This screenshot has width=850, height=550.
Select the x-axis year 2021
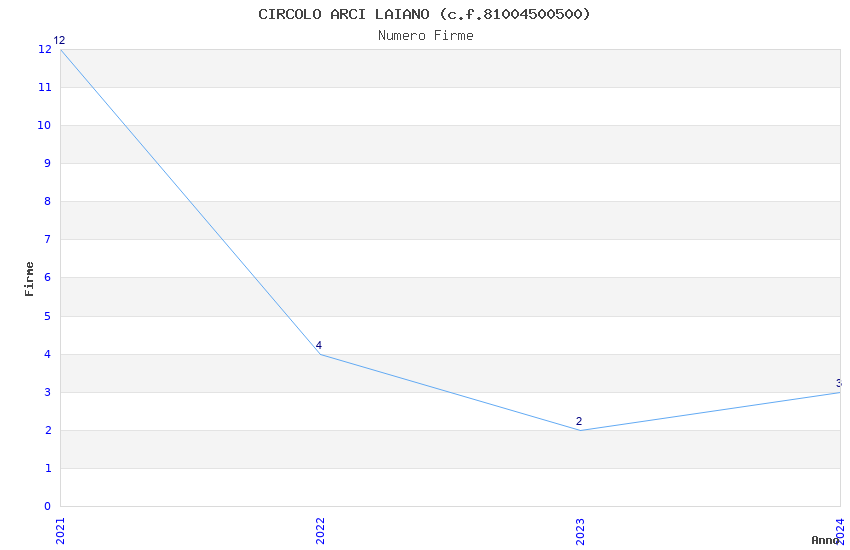click(x=60, y=531)
